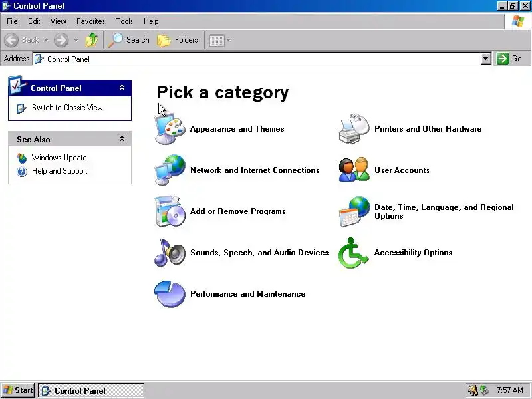The width and height of the screenshot is (532, 399).
Task: Open the Help and Support link
Action: (60, 171)
